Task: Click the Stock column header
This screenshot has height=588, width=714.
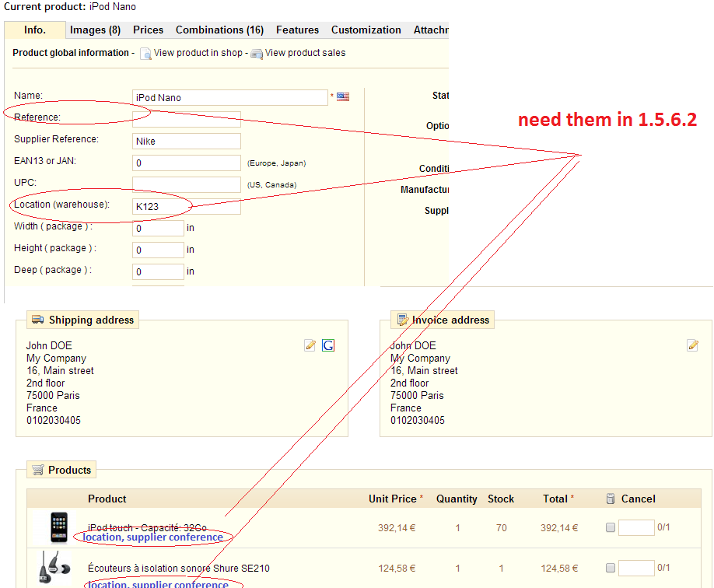Action: [501, 499]
